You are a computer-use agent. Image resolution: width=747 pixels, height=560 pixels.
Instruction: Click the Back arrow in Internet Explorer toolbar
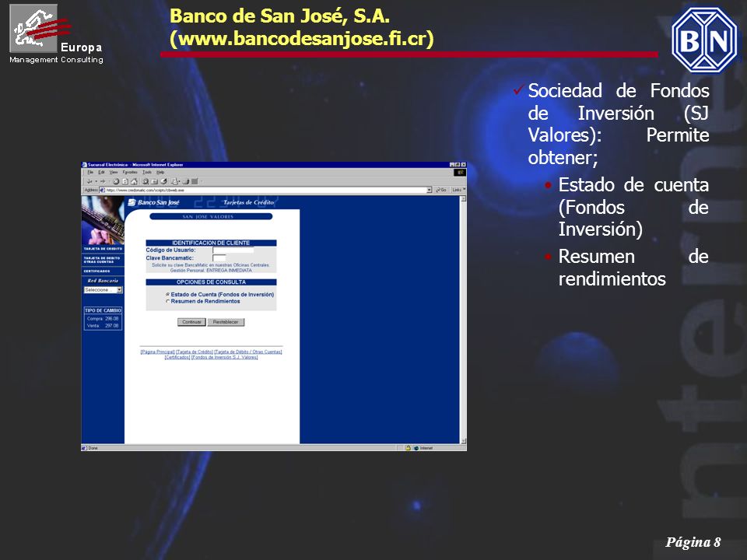(89, 181)
